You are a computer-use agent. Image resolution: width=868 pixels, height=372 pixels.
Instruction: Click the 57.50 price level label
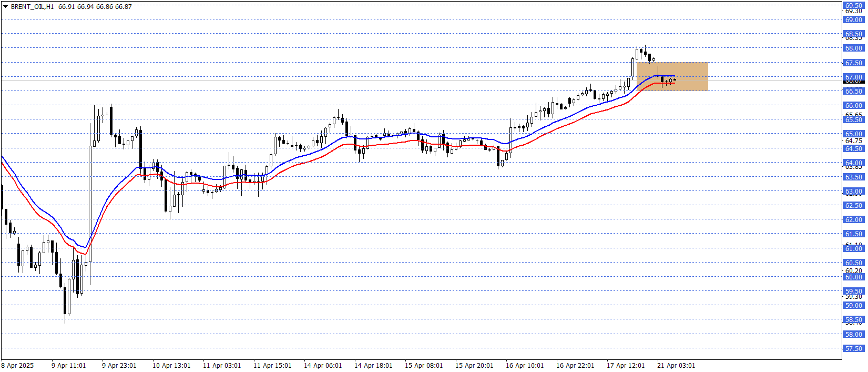coord(854,348)
